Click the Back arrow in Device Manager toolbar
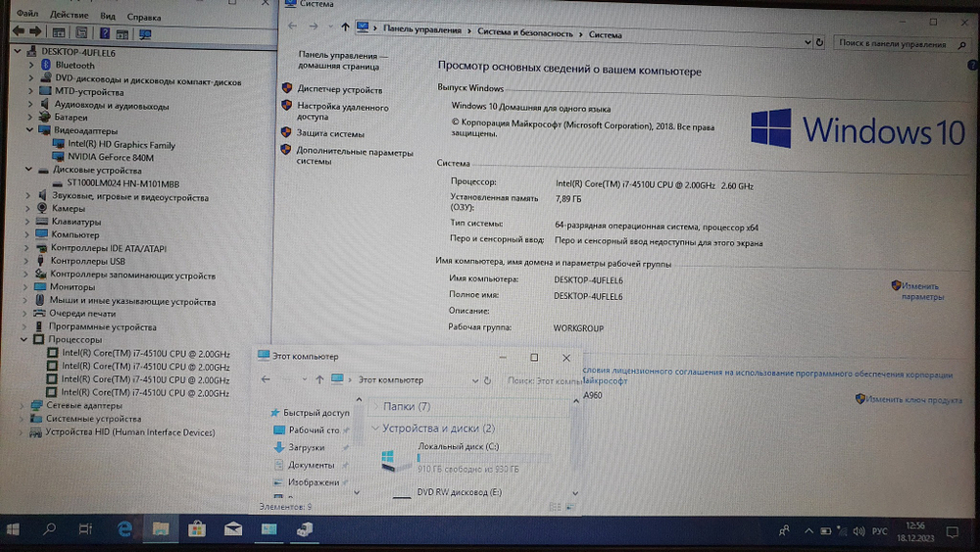Viewport: 980px width, 552px height. coord(18,31)
